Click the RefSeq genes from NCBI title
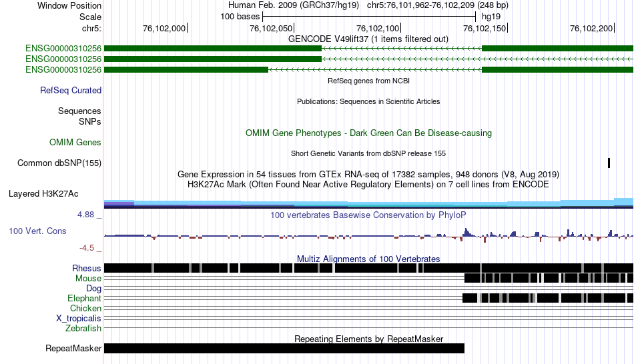 pos(369,81)
